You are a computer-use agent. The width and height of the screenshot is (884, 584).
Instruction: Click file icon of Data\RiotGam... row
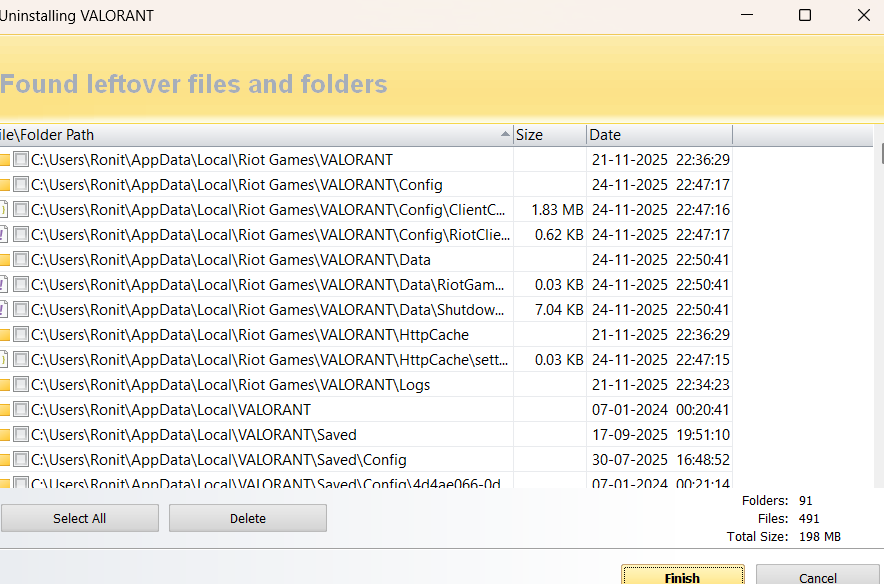[4, 285]
